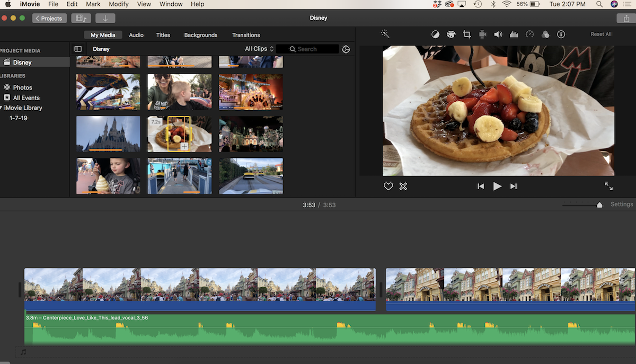
Task: Open the Color Balance tool
Action: (x=435, y=34)
